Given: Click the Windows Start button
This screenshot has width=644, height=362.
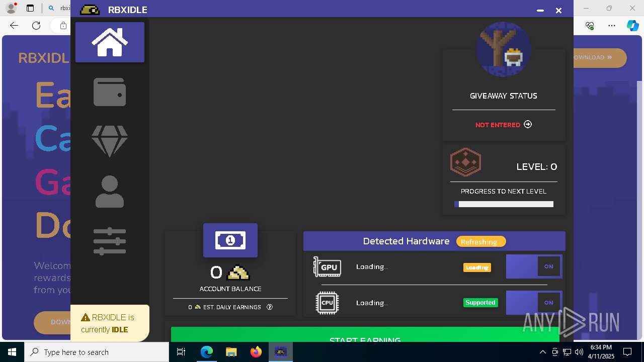Looking at the screenshot, I should tap(12, 352).
